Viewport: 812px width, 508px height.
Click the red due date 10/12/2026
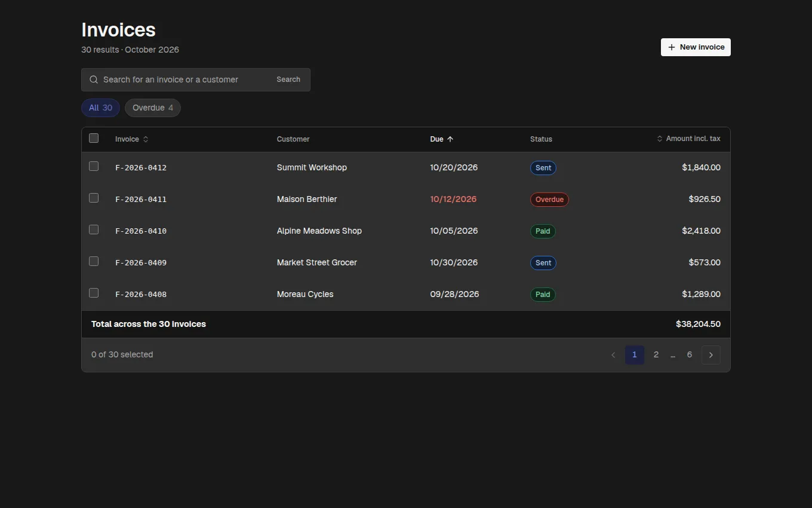453,199
